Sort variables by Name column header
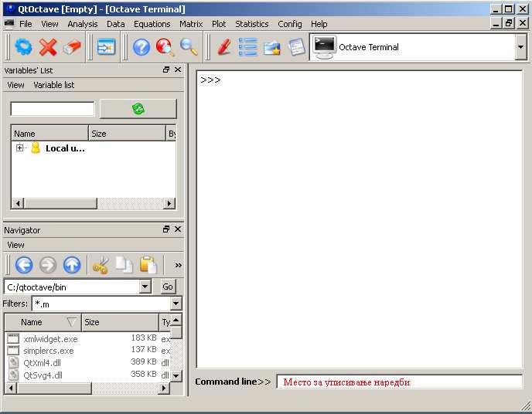This screenshot has width=532, height=414. [x=49, y=134]
